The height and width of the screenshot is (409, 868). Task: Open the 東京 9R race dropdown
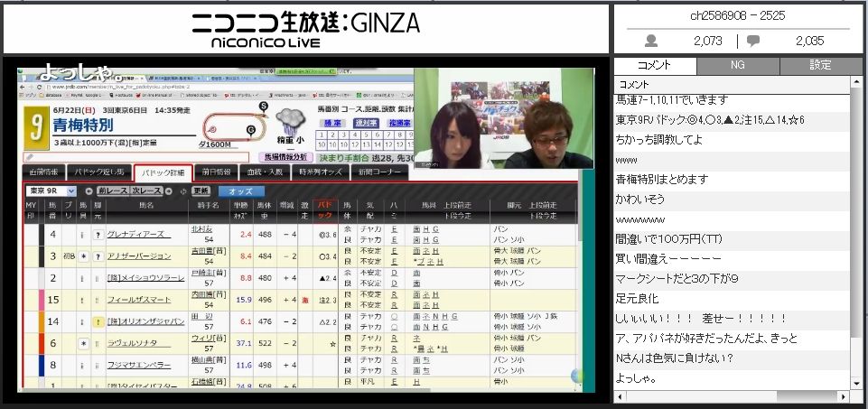[x=51, y=191]
